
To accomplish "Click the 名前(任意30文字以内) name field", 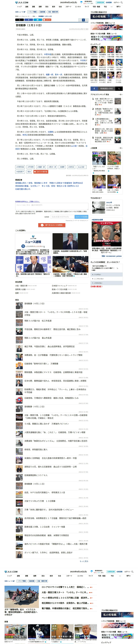I will click(x=62, y=217).
